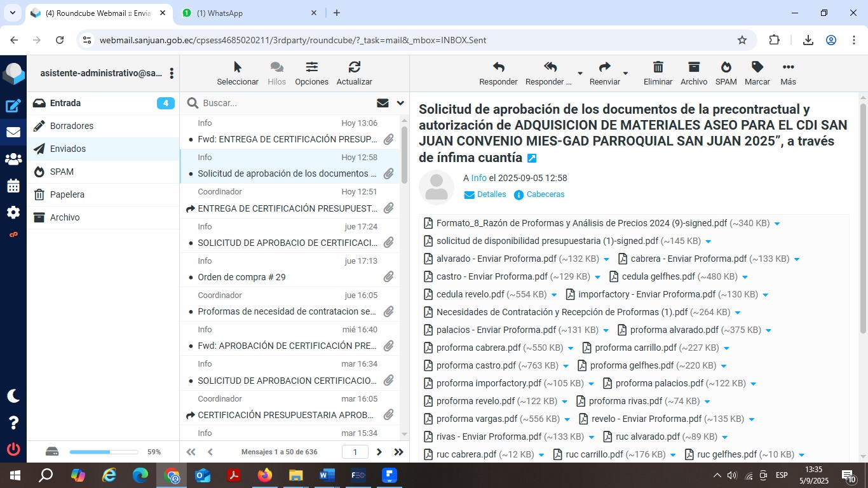
Task: Click the Cabeceras headers link
Action: point(545,194)
